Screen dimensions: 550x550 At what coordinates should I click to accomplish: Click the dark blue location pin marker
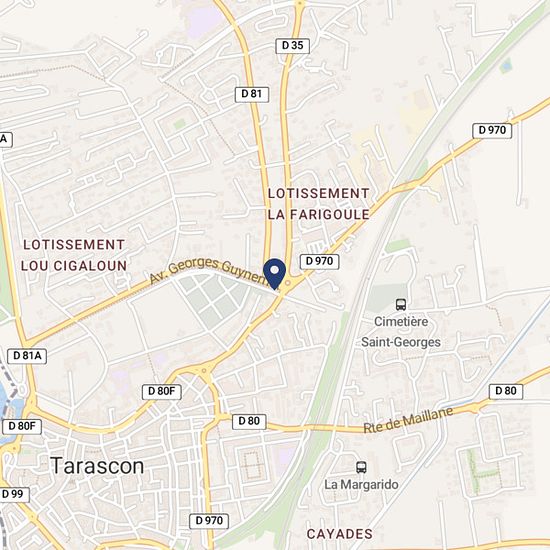pyautogui.click(x=275, y=274)
